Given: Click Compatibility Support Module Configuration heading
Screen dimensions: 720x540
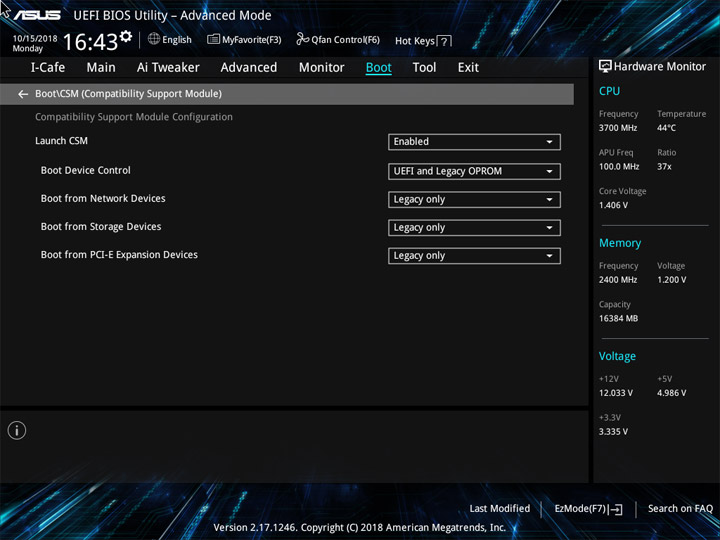Looking at the screenshot, I should point(134,117).
